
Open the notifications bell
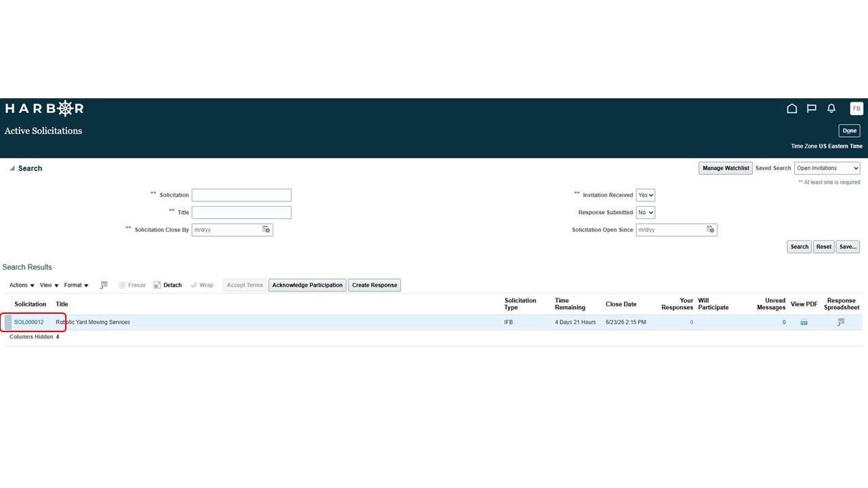coord(831,108)
